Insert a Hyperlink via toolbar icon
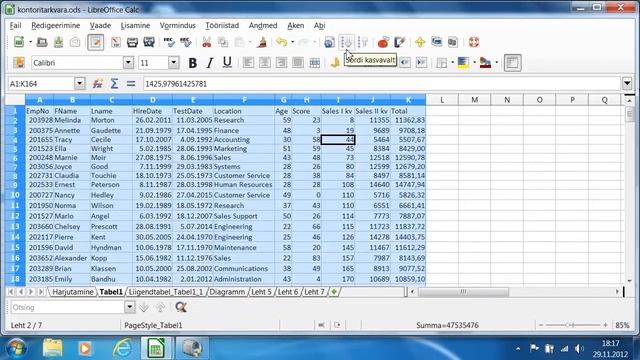This screenshot has width=640, height=360. pos(329,42)
